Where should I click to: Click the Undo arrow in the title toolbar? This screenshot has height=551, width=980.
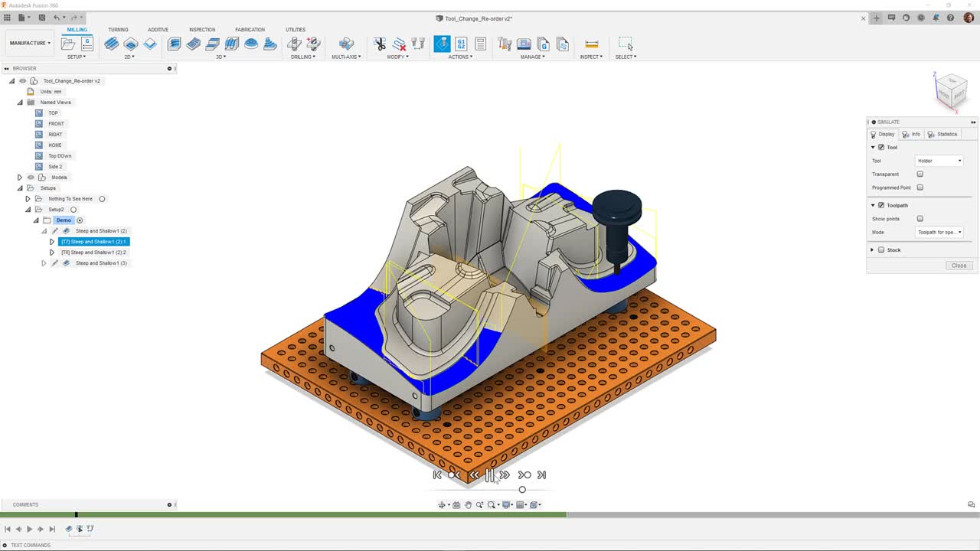56,18
